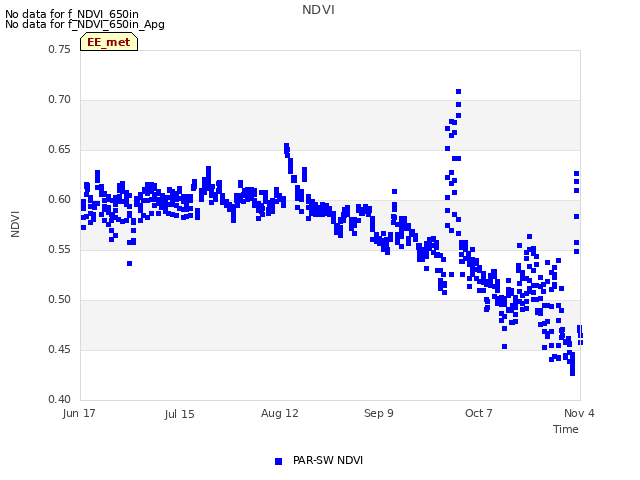640x480 pixels.
Task: Select the PAR-SW NDVI legend text
Action: (x=328, y=460)
